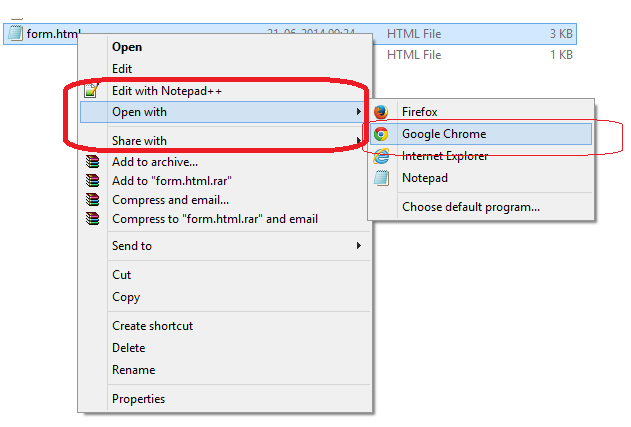Click WinRAR icon beside Add to archive
Screen dimensions: 631x427
click(x=93, y=162)
